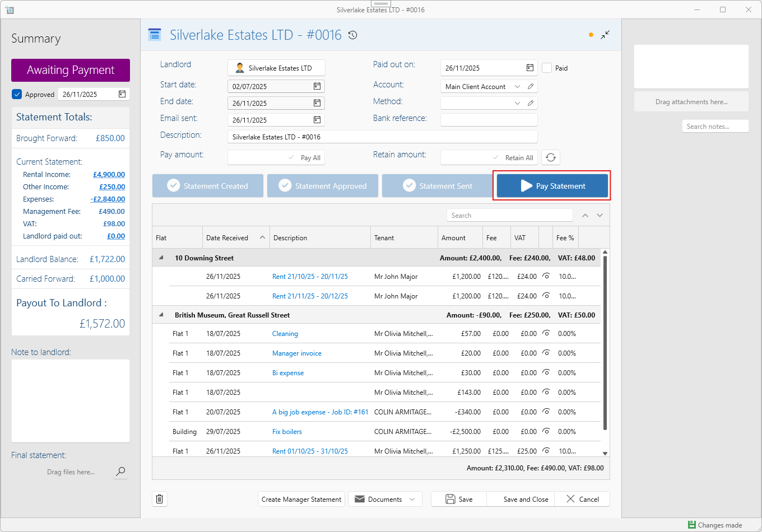Tick the Paid checkbox
Image resolution: width=762 pixels, height=532 pixels.
tap(547, 68)
